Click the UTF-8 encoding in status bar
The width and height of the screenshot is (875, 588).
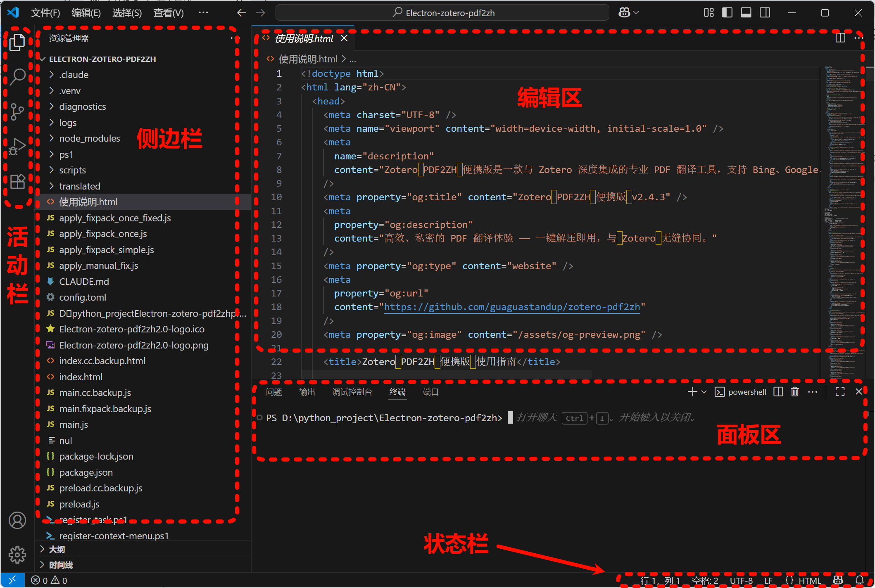coord(741,580)
